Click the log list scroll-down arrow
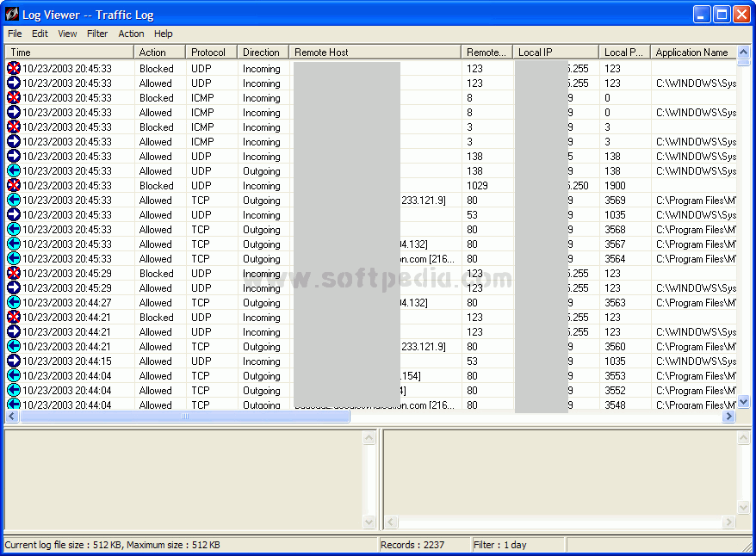756x556 pixels. pos(743,401)
